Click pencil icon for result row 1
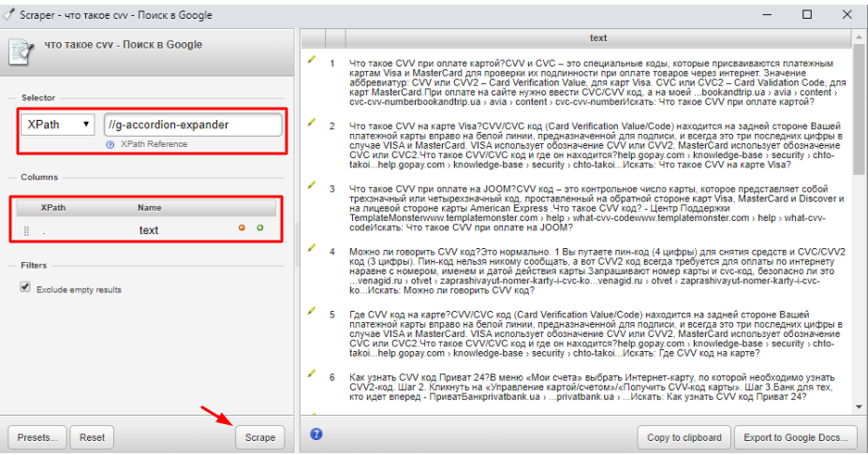Screen dimensions: 868x455 [312, 59]
